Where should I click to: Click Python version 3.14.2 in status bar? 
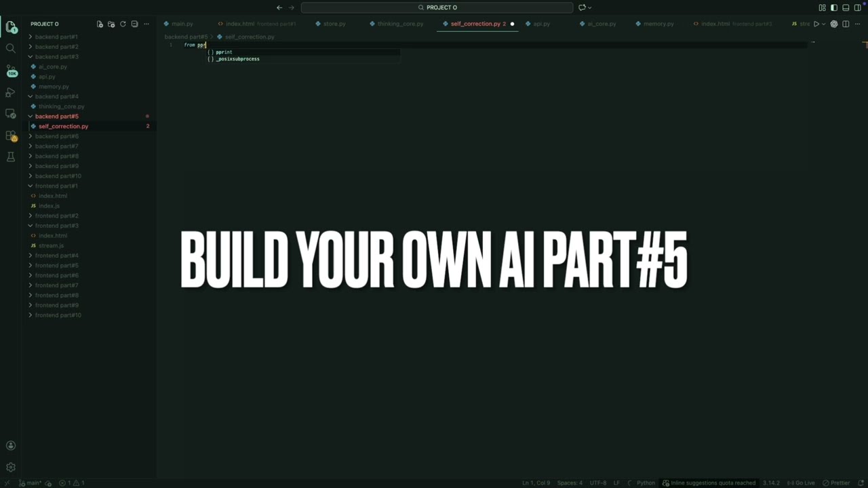(771, 483)
